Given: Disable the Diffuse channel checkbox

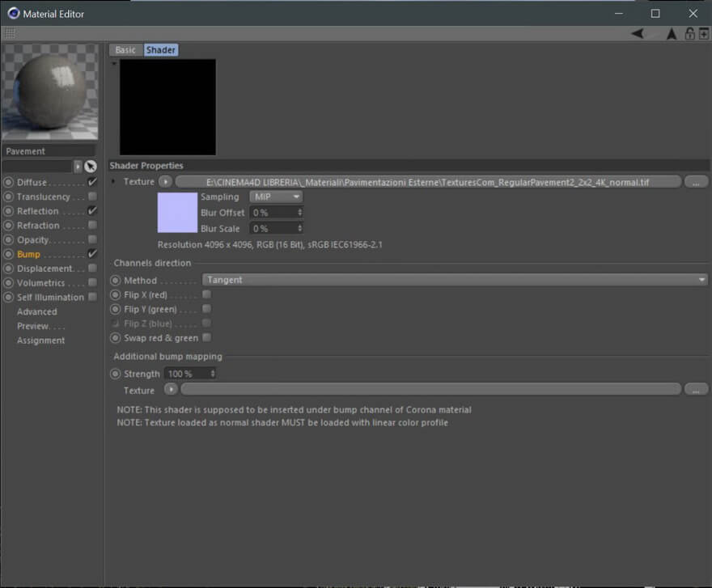Looking at the screenshot, I should (x=92, y=182).
